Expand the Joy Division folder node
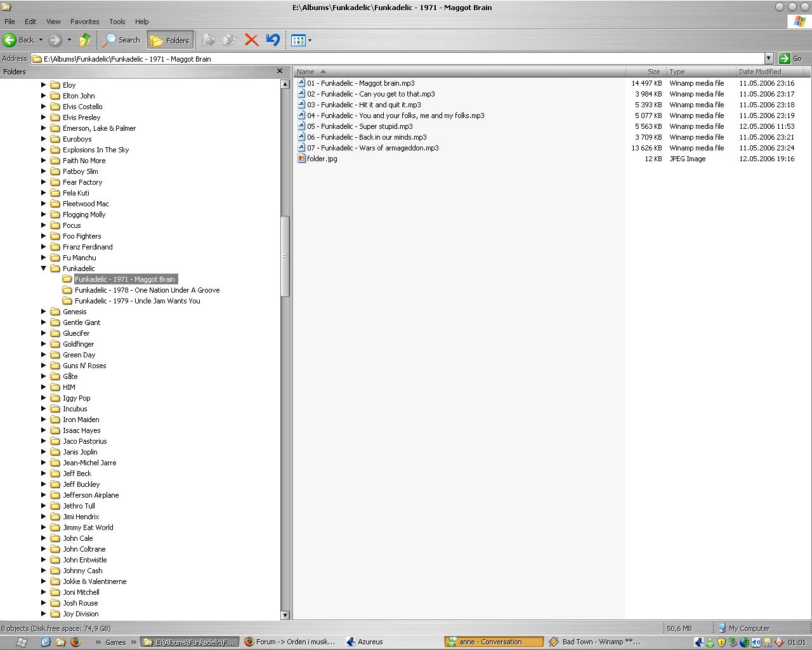The image size is (812, 650). 44,614
